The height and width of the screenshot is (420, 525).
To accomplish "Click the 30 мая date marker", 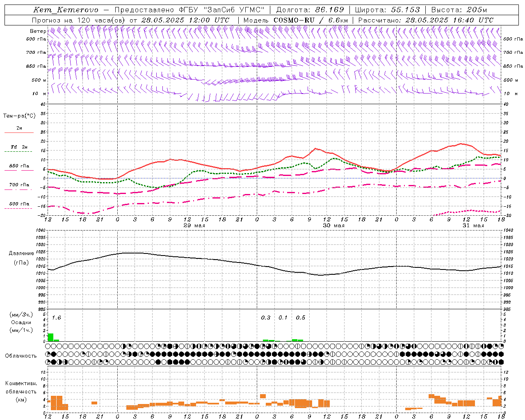I will coord(334,226).
